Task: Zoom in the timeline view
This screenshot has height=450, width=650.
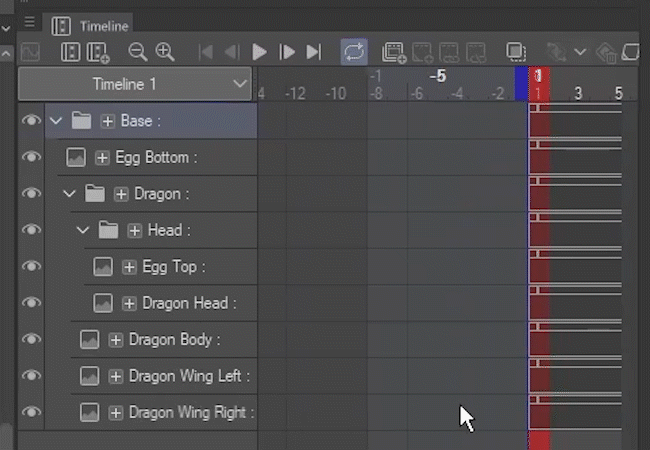Action: point(164,52)
